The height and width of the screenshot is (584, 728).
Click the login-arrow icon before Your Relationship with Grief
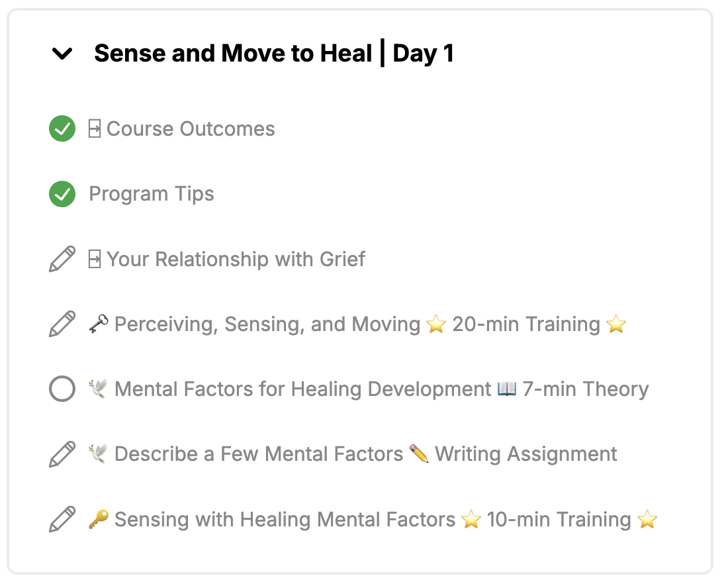[95, 259]
